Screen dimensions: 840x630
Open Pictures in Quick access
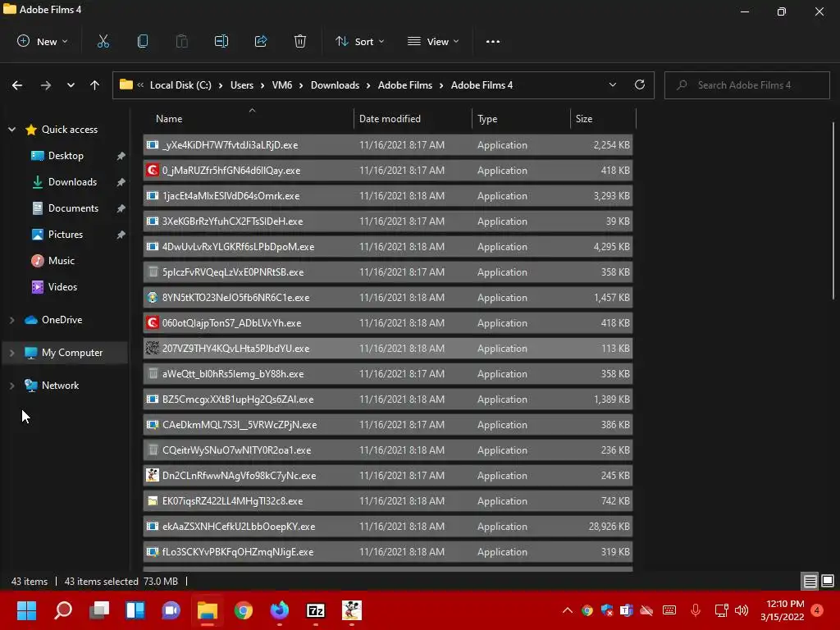coord(66,234)
